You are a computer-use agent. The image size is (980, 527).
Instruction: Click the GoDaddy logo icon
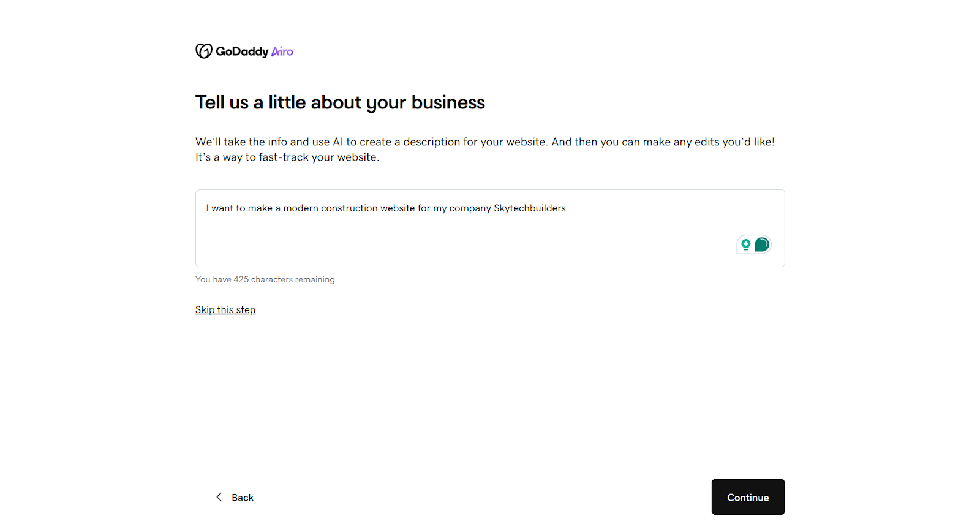pyautogui.click(x=203, y=51)
